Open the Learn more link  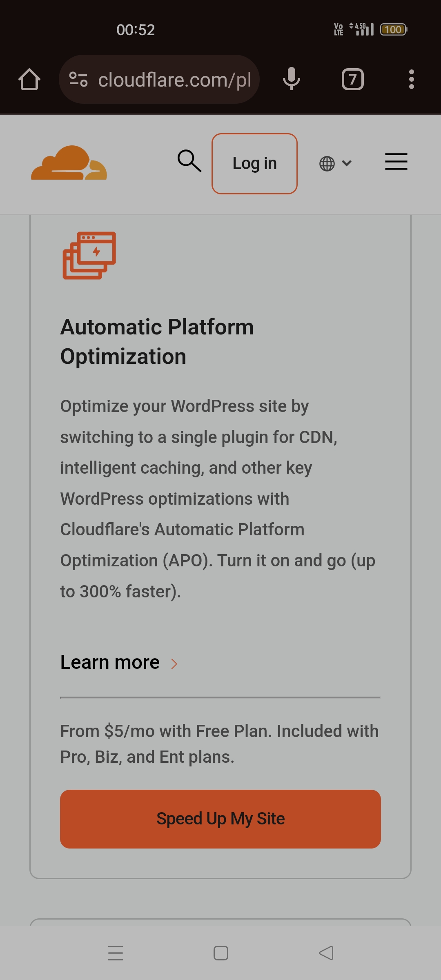click(x=110, y=662)
